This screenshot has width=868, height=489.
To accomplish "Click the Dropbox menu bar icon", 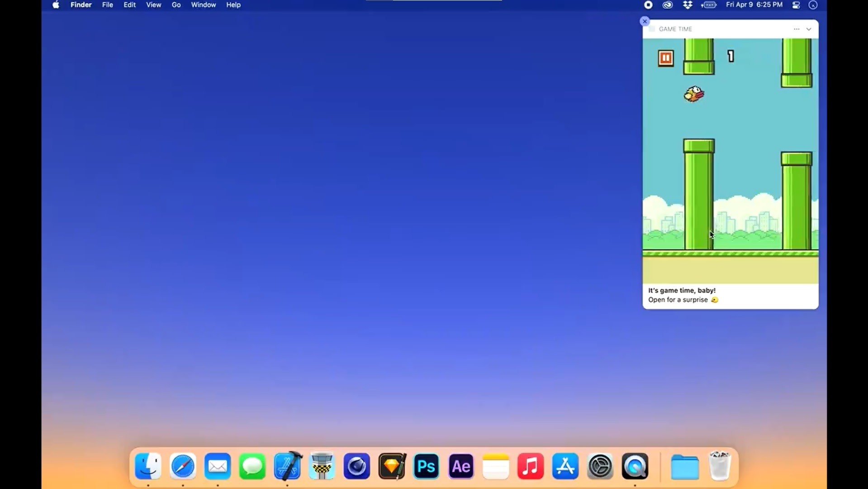I will (688, 5).
